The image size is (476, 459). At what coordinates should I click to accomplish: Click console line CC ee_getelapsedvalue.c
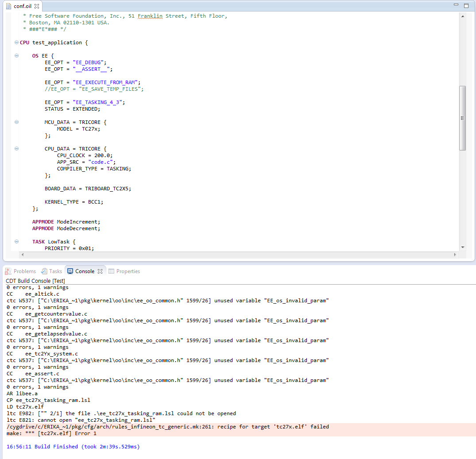[x=47, y=334]
